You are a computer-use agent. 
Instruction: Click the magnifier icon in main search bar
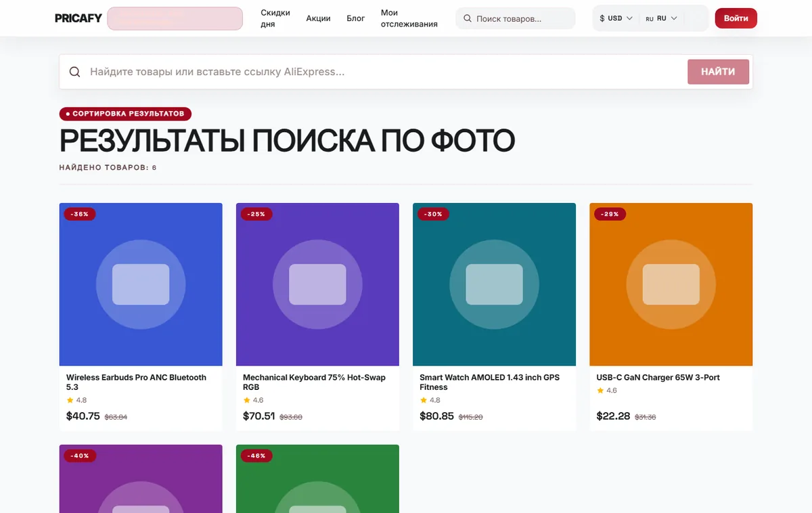(75, 72)
